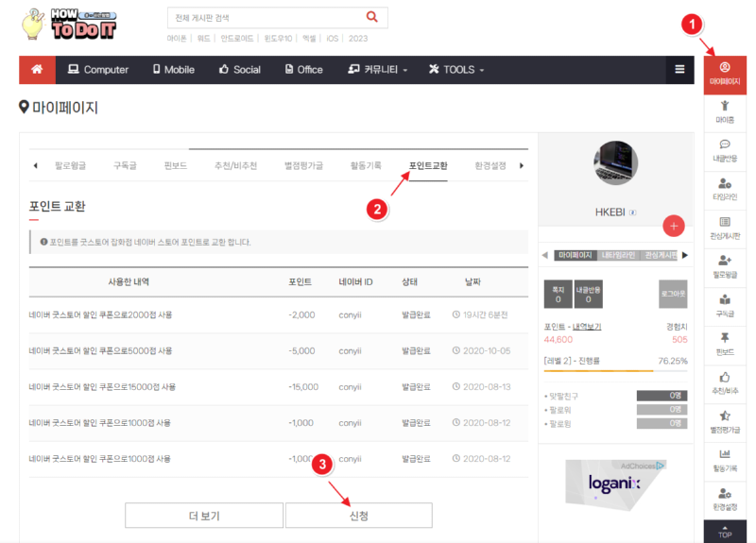Click the red home icon in navbar
This screenshot has width=756, height=543.
tap(38, 70)
